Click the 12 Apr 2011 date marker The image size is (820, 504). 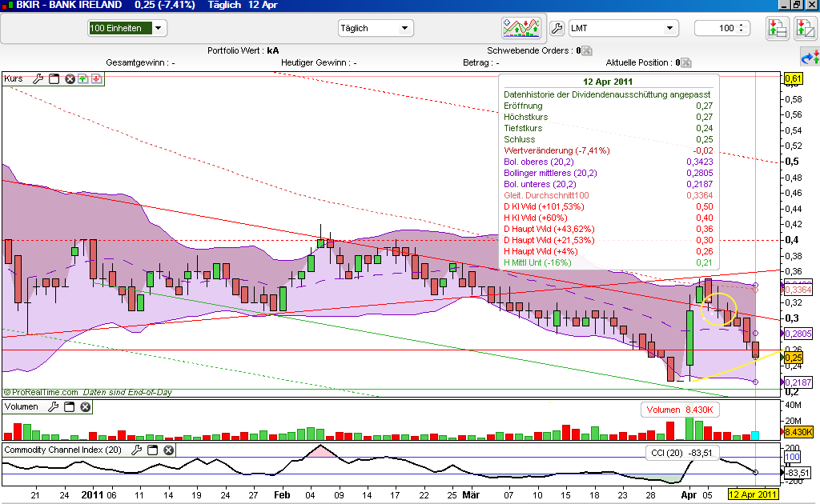(x=753, y=494)
